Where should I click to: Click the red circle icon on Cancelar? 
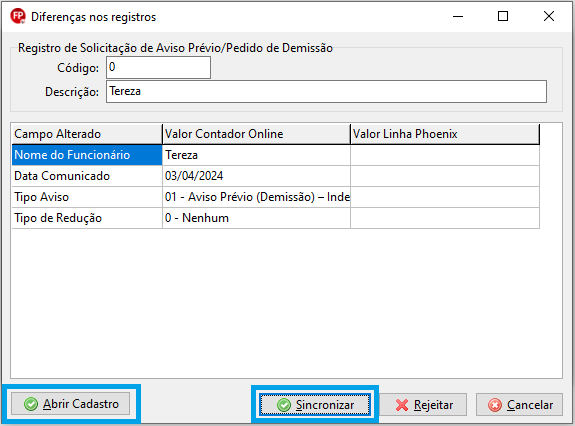[495, 405]
